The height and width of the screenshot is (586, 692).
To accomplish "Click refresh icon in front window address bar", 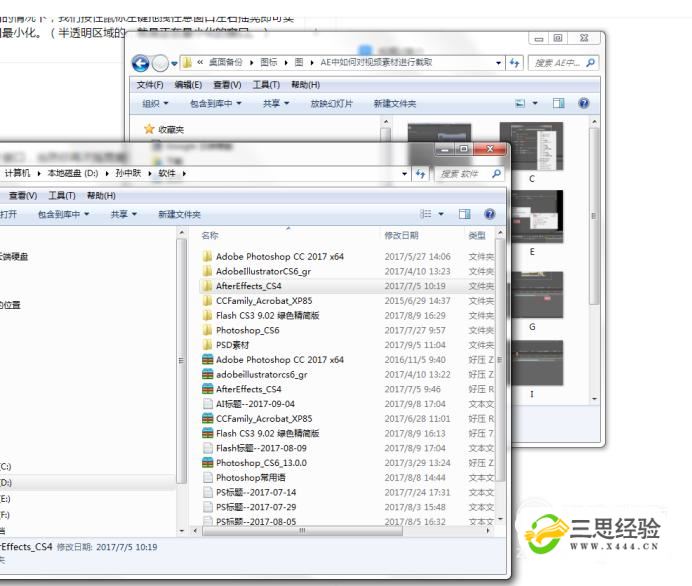I will 420,174.
